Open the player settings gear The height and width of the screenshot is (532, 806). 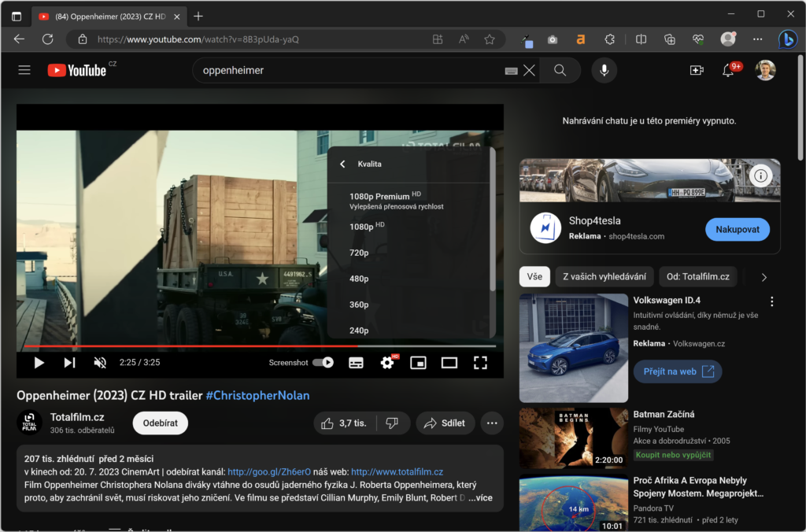click(387, 363)
